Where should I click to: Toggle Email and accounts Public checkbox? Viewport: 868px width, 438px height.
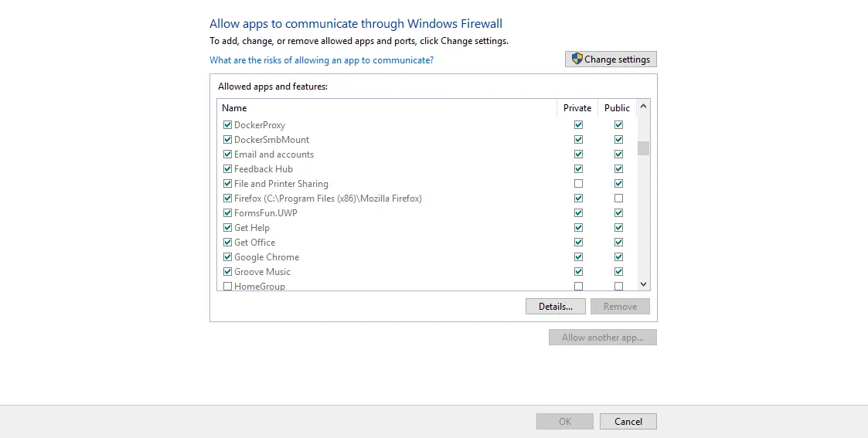click(619, 154)
